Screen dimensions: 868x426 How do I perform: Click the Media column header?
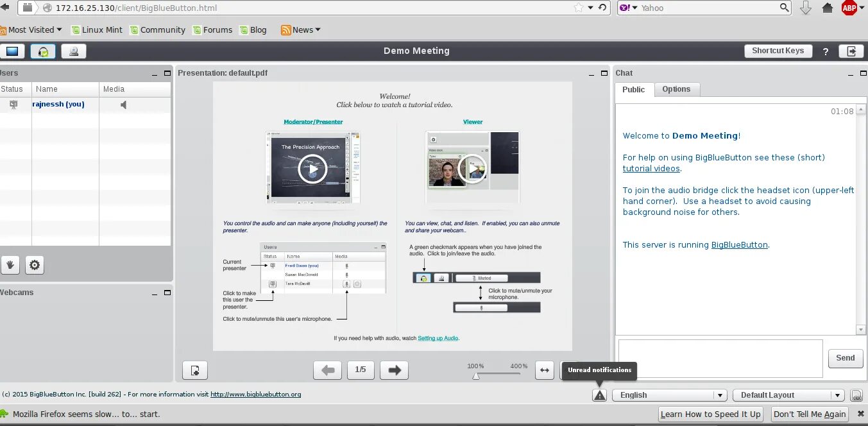point(135,89)
